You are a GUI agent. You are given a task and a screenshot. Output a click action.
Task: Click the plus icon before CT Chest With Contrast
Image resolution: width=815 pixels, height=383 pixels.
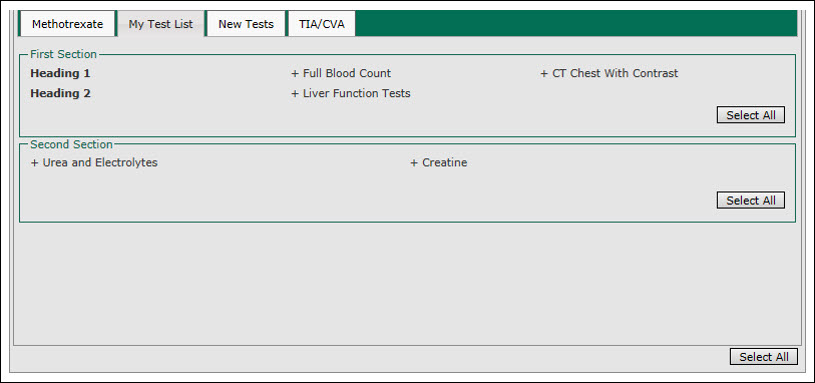pos(544,74)
